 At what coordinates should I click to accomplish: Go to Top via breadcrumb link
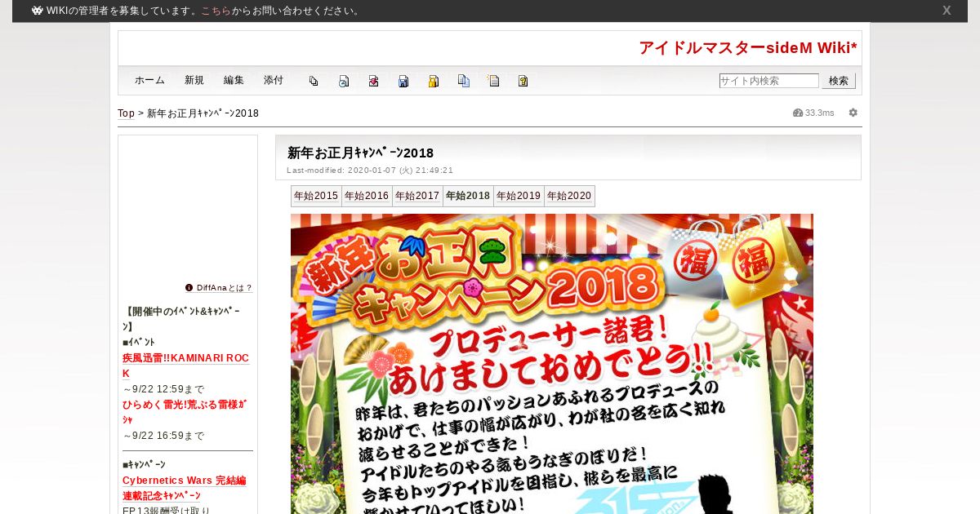click(x=126, y=113)
